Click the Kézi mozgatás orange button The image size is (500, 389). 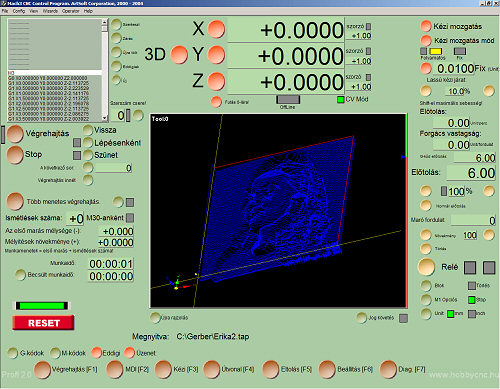click(426, 26)
